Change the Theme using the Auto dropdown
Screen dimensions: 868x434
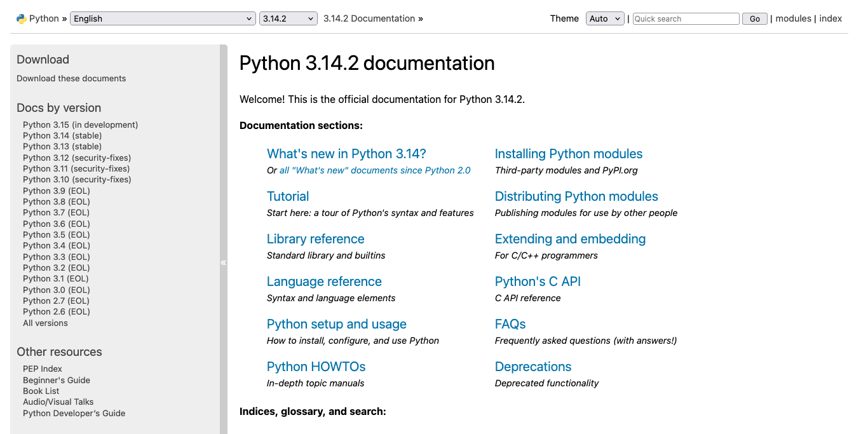[604, 18]
